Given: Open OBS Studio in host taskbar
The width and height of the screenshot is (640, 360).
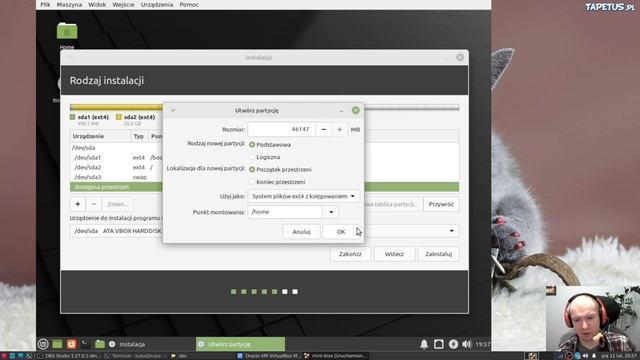Looking at the screenshot, I should click(x=69, y=356).
